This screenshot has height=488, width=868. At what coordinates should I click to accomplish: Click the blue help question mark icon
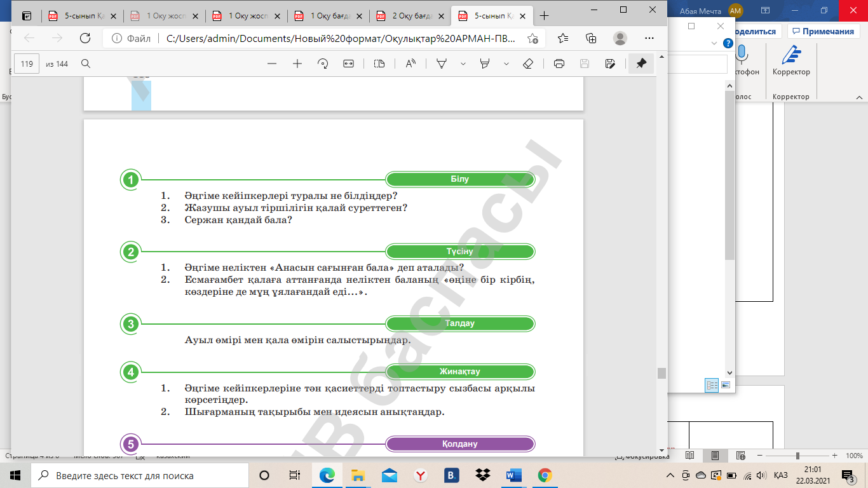coord(728,43)
